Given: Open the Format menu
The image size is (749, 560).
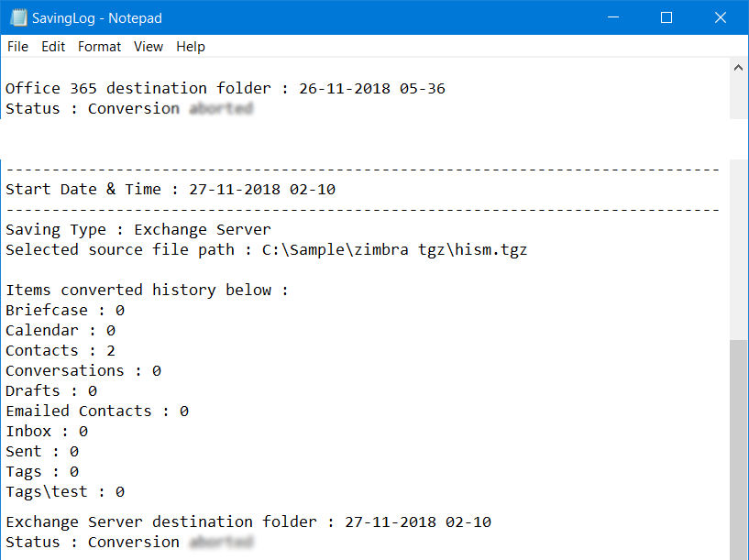Looking at the screenshot, I should [99, 47].
